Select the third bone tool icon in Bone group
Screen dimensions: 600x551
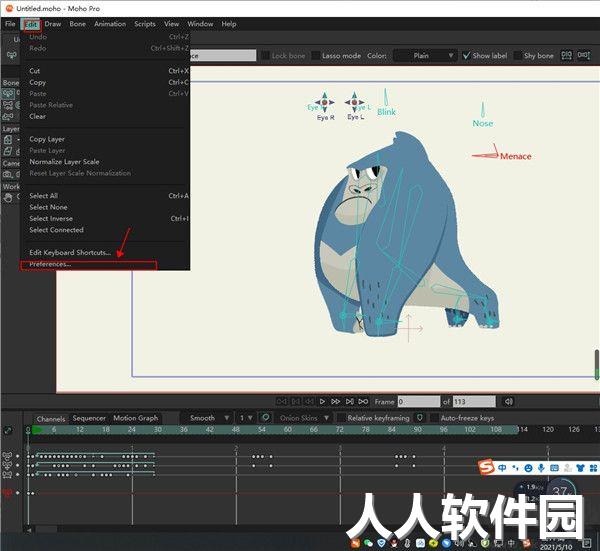8,116
